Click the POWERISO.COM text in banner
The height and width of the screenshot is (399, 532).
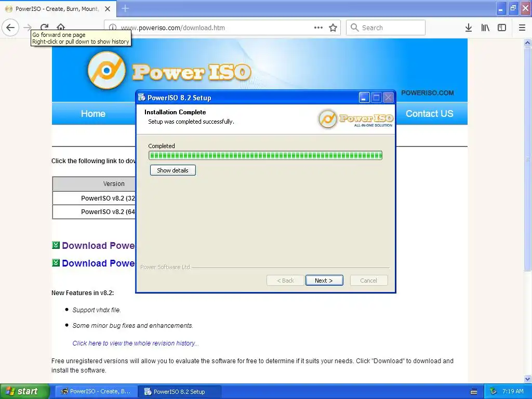[x=428, y=93]
